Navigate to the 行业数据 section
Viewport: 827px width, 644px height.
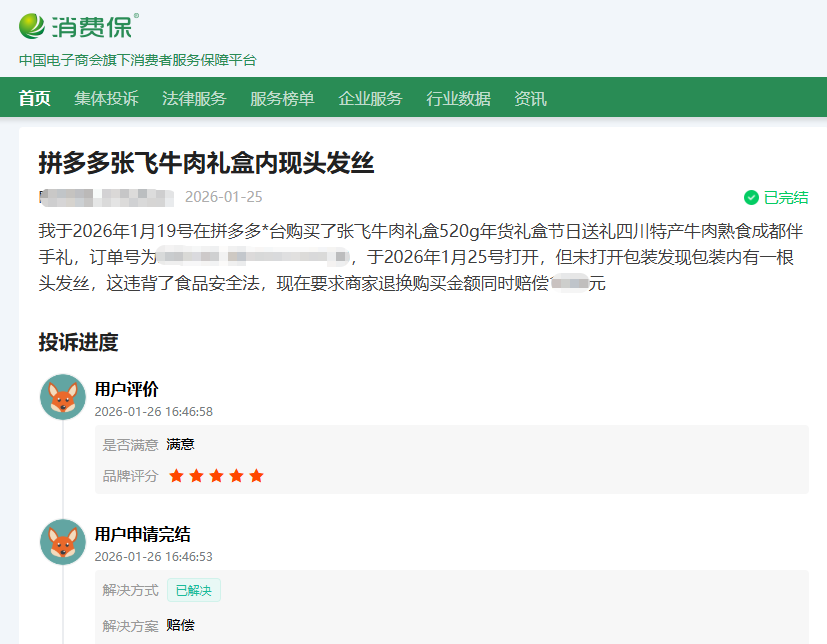click(458, 98)
